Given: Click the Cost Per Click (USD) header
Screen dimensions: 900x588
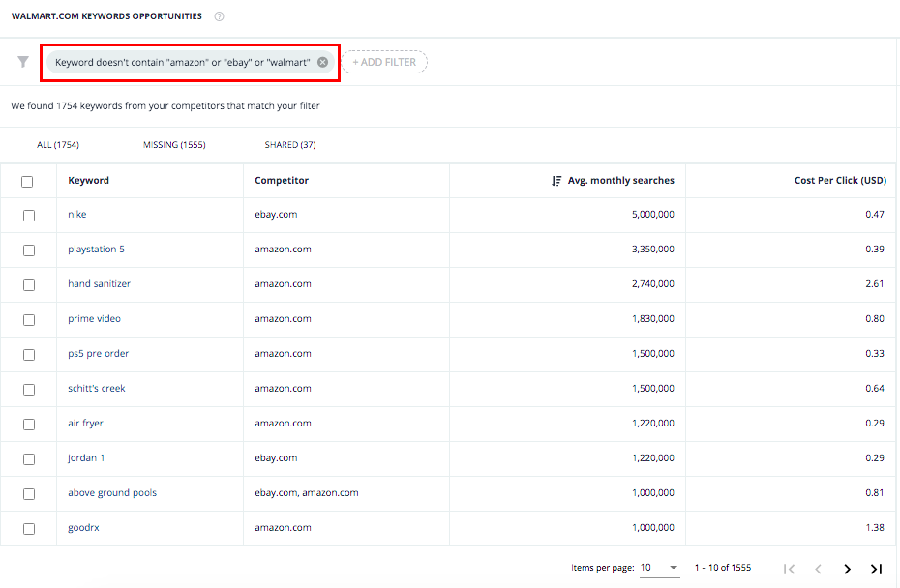Looking at the screenshot, I should tap(840, 180).
